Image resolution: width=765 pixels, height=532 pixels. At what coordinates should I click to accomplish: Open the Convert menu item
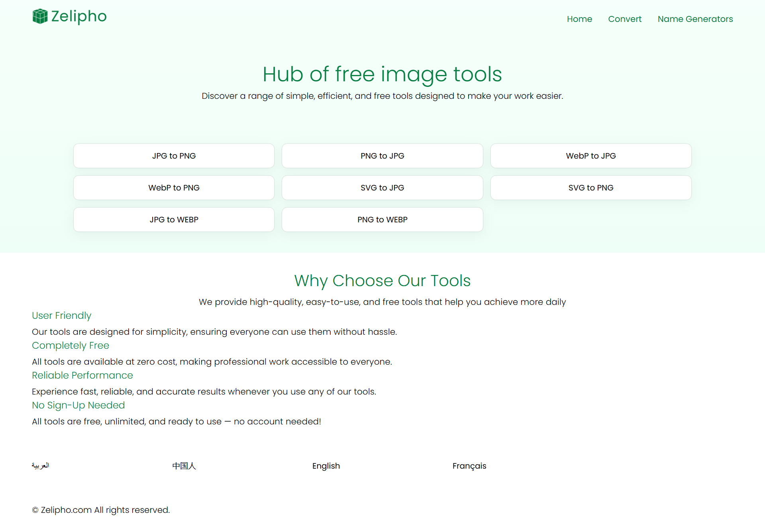625,19
